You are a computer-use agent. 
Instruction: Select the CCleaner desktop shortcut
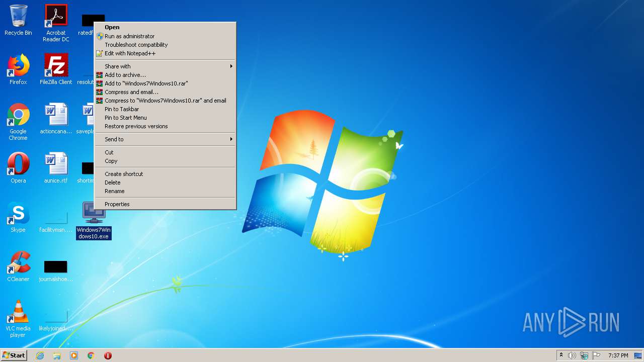click(18, 266)
